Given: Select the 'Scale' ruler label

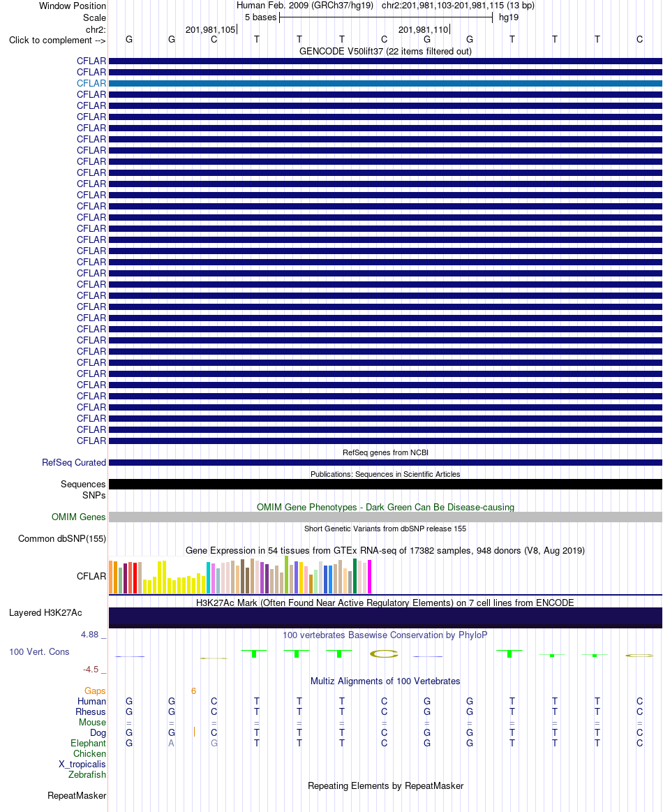Looking at the screenshot, I should pyautogui.click(x=94, y=17).
